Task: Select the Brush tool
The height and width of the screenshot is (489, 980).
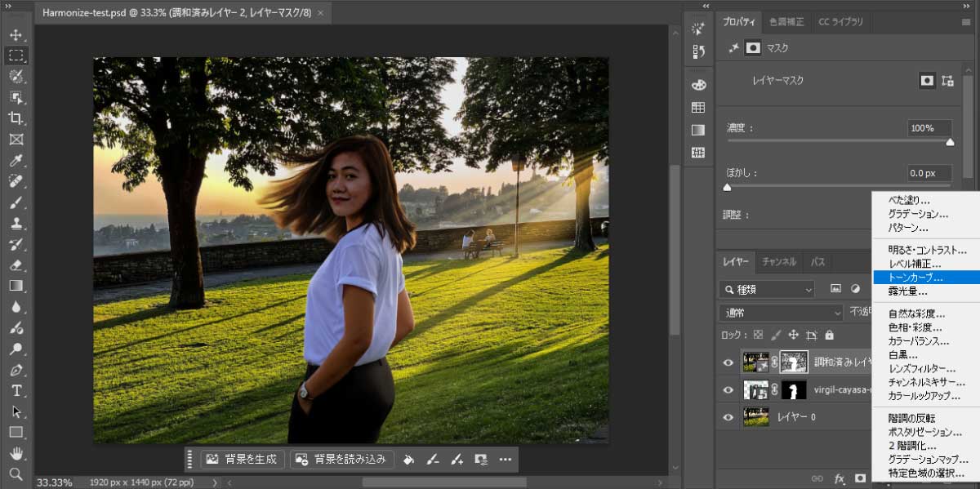Action: point(16,202)
